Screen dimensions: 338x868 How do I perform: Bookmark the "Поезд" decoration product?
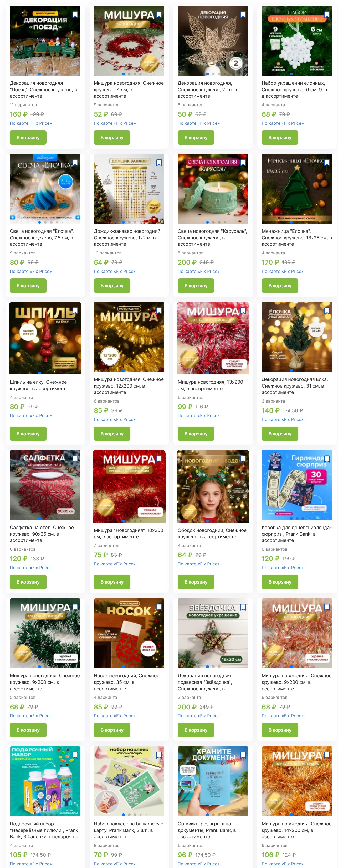coord(75,14)
